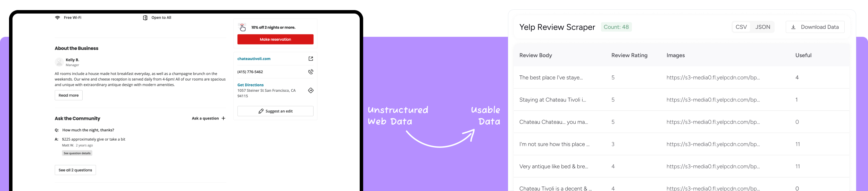The width and height of the screenshot is (868, 191).
Task: Open See all 2 questions
Action: 75,170
